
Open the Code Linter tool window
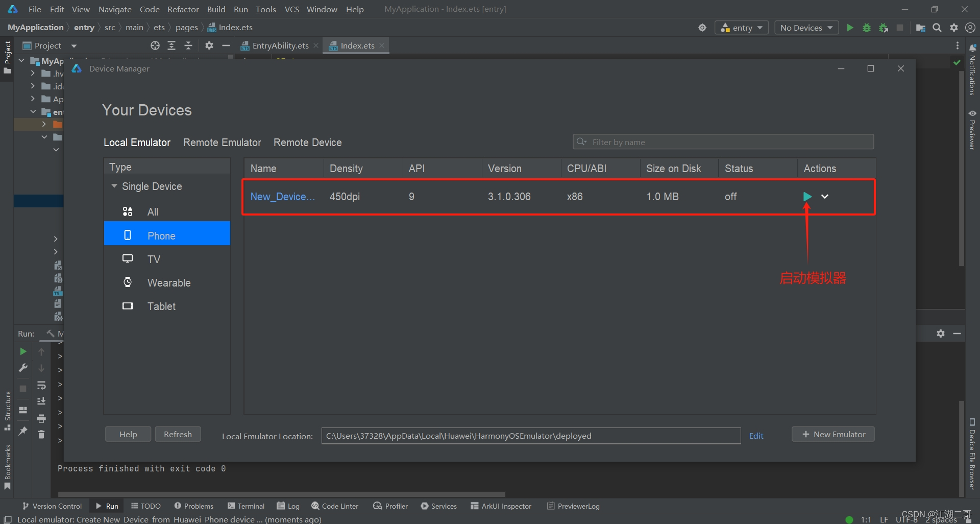tap(335, 506)
